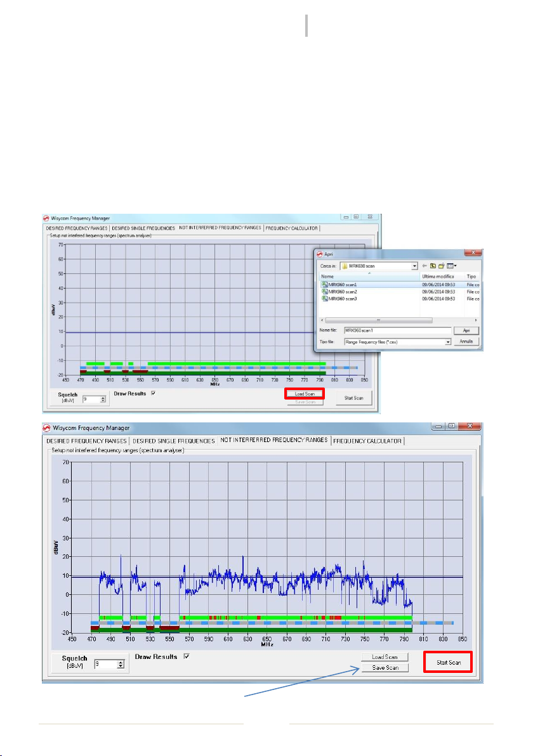Click the Squelch value field in lower window

pyautogui.click(x=106, y=665)
